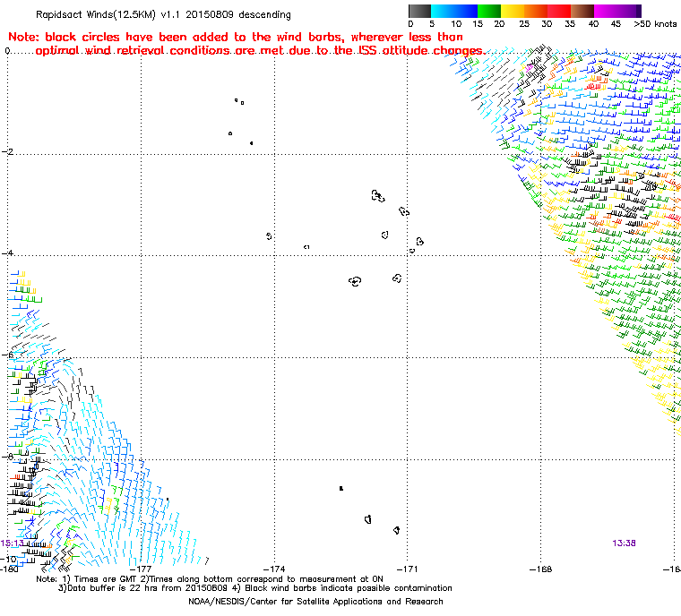Click the cyan segment of the color bar
The image size is (681, 616).
pos(443,11)
